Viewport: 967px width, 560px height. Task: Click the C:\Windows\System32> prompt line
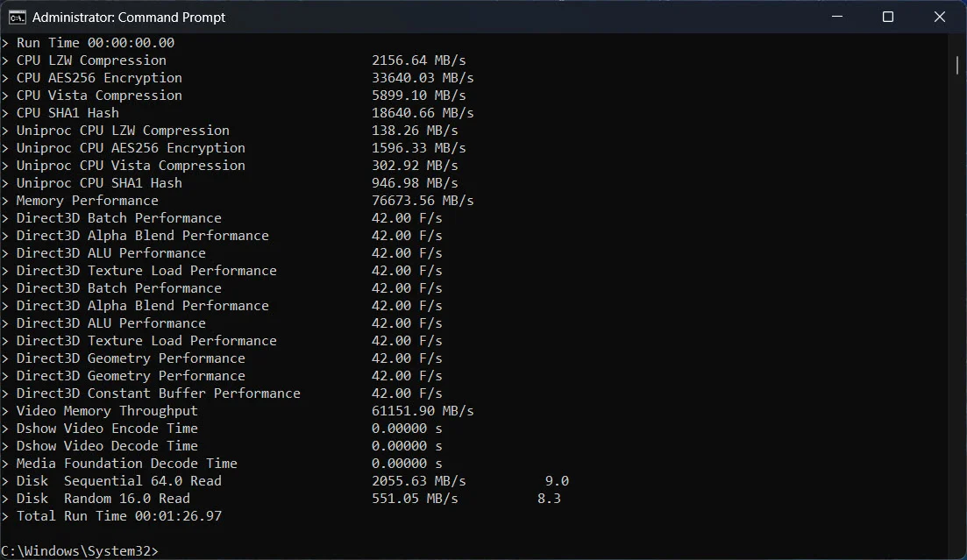tap(80, 550)
